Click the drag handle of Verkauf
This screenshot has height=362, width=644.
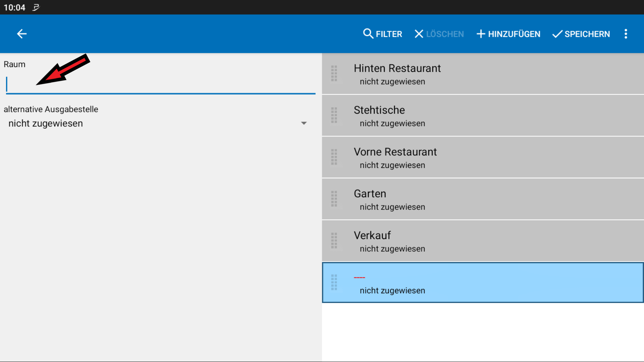click(334, 240)
